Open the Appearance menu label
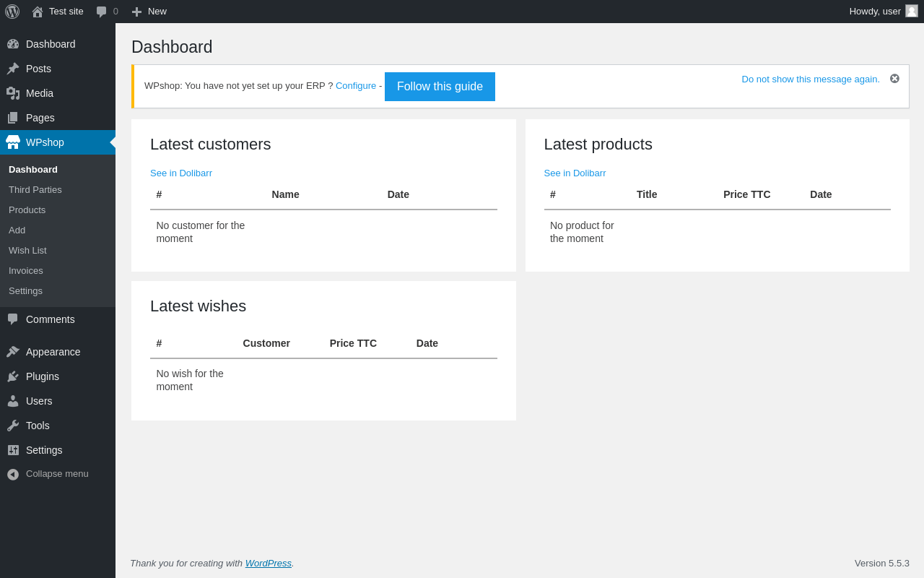Screen dimensions: 924x578 pyautogui.click(x=53, y=352)
